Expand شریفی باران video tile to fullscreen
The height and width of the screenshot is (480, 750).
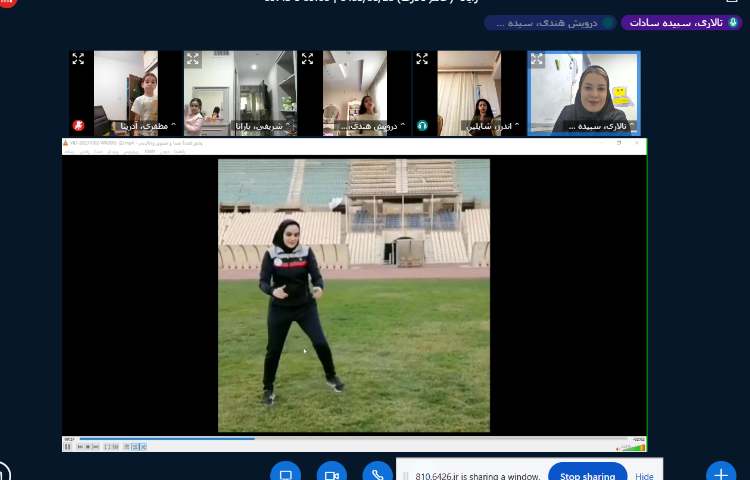pyautogui.click(x=193, y=59)
